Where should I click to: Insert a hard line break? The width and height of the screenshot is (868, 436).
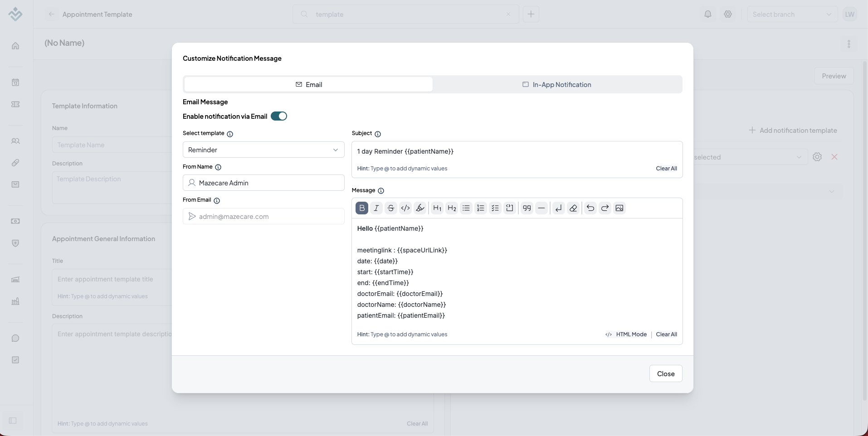(x=559, y=208)
